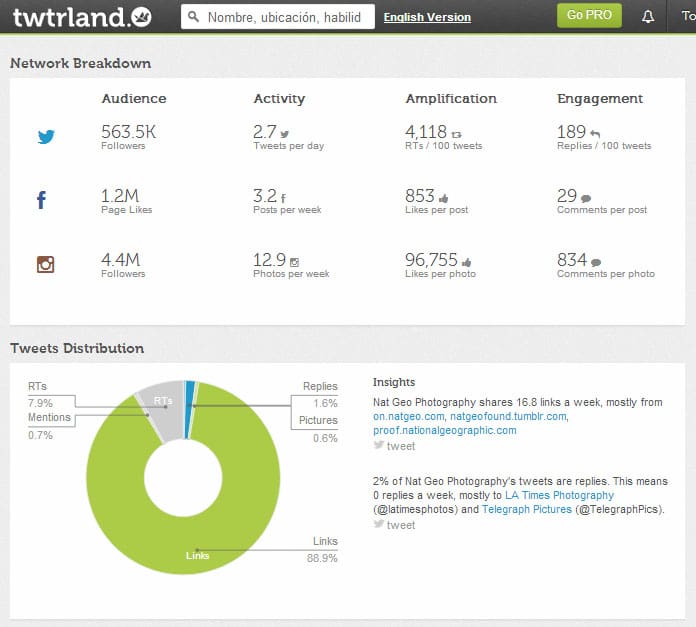Click the Insights heading
696x627 pixels.
(x=394, y=383)
